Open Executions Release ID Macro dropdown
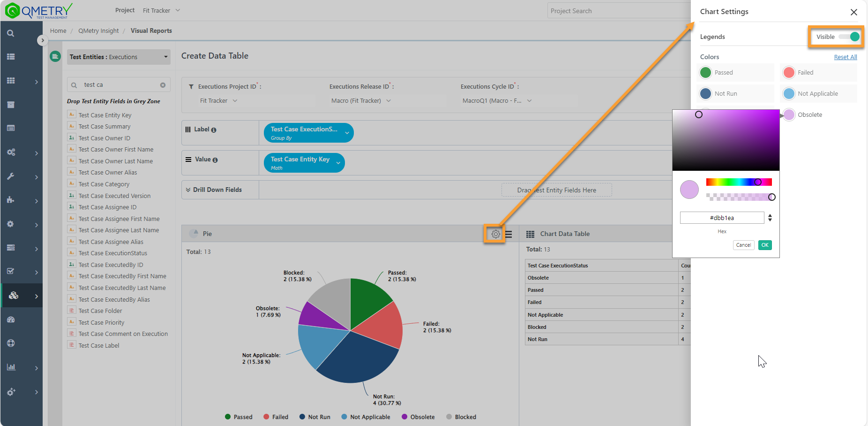This screenshot has width=868, height=426. click(x=361, y=101)
